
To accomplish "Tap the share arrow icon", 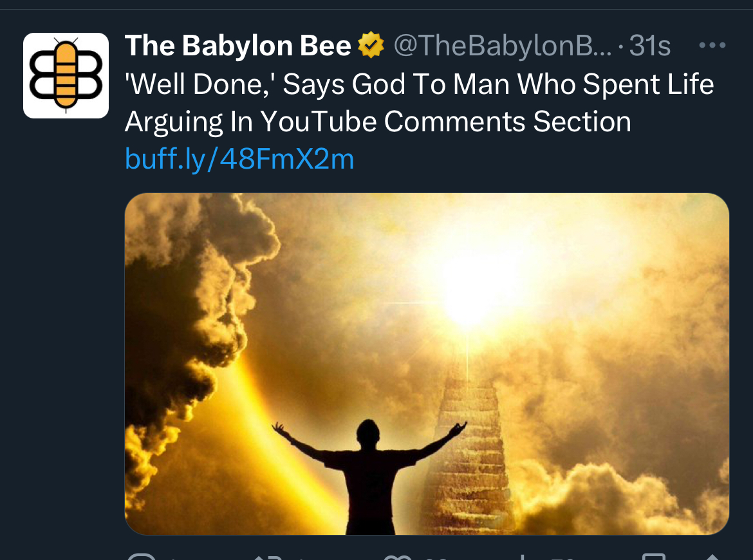I will [x=713, y=557].
